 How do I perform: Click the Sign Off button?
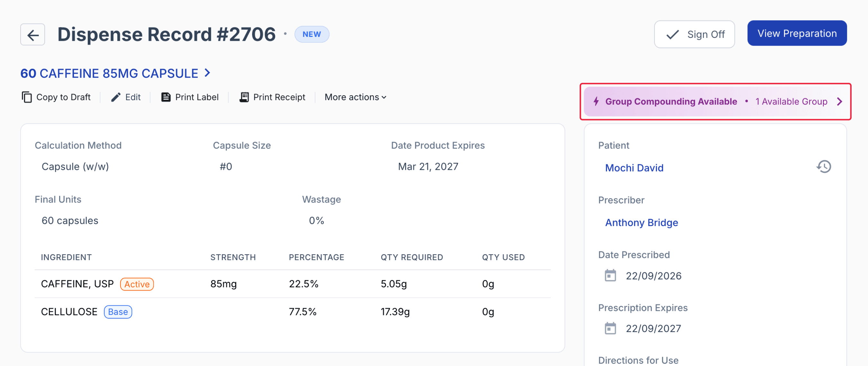click(x=694, y=34)
